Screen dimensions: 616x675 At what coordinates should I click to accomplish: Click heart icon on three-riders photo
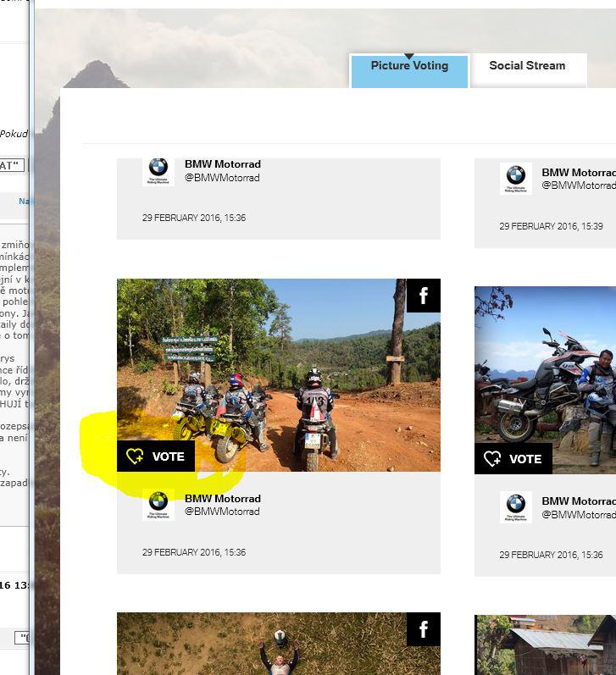pyautogui.click(x=135, y=456)
